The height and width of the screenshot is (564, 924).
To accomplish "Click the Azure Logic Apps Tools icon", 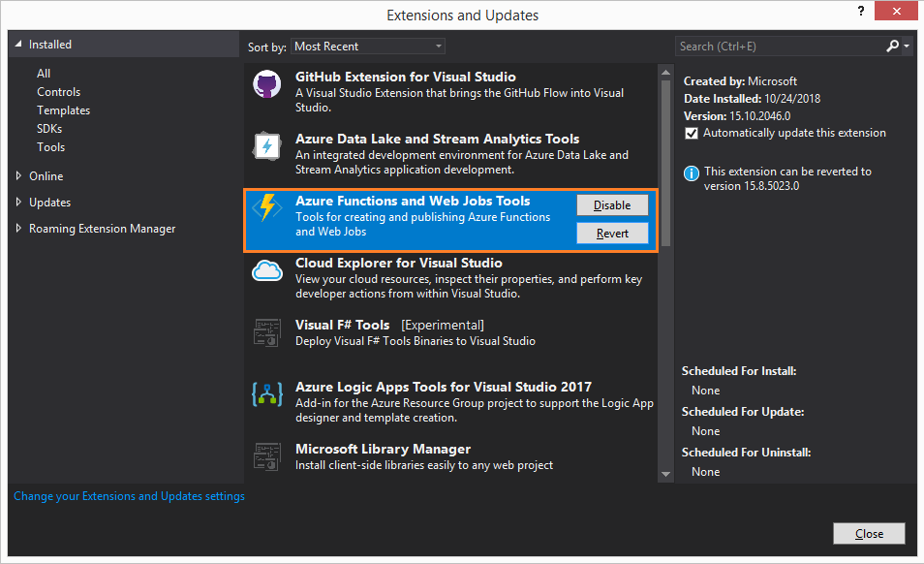I will point(267,394).
